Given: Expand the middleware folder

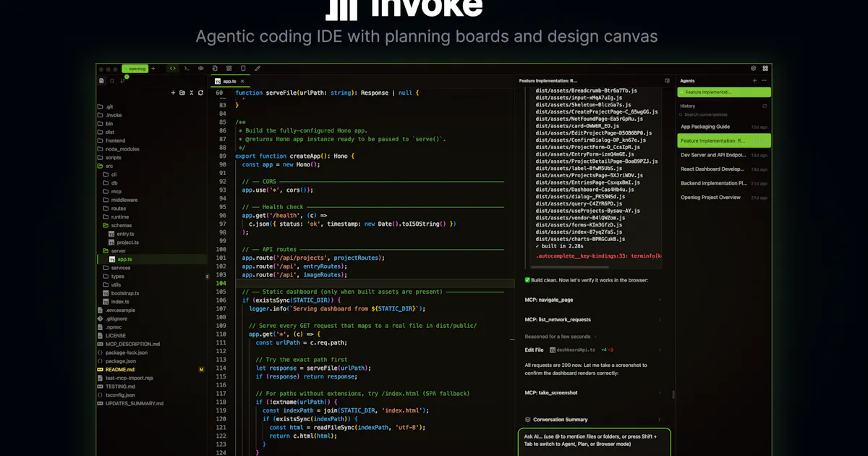Looking at the screenshot, I should 119,200.
